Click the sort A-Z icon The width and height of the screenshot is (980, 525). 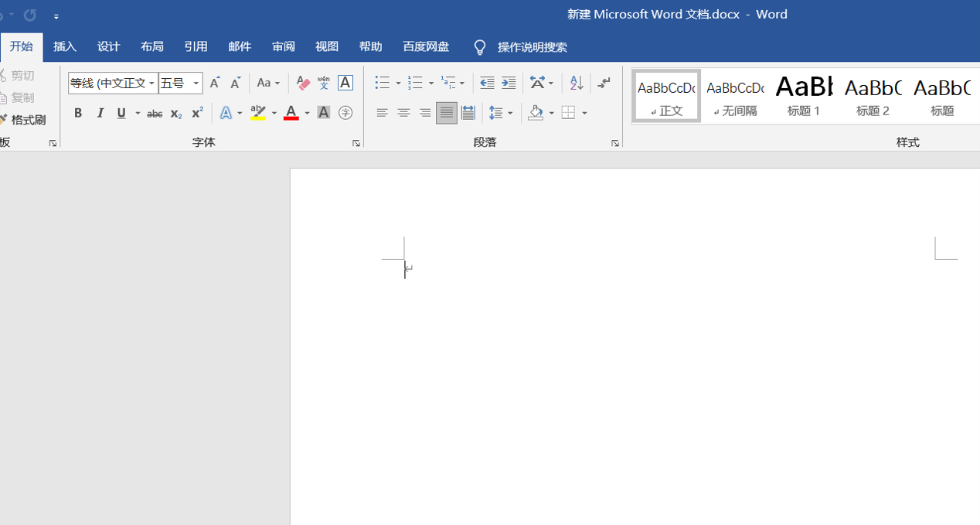576,83
